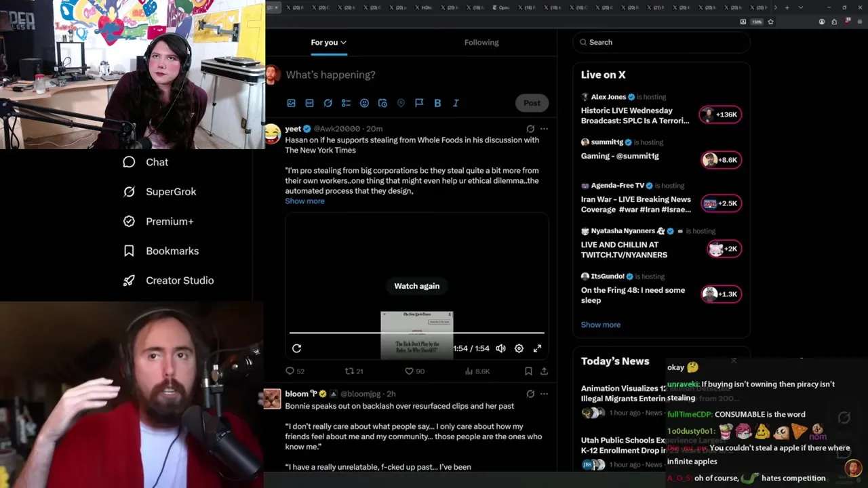Bookmark yeet's post

[x=528, y=371]
